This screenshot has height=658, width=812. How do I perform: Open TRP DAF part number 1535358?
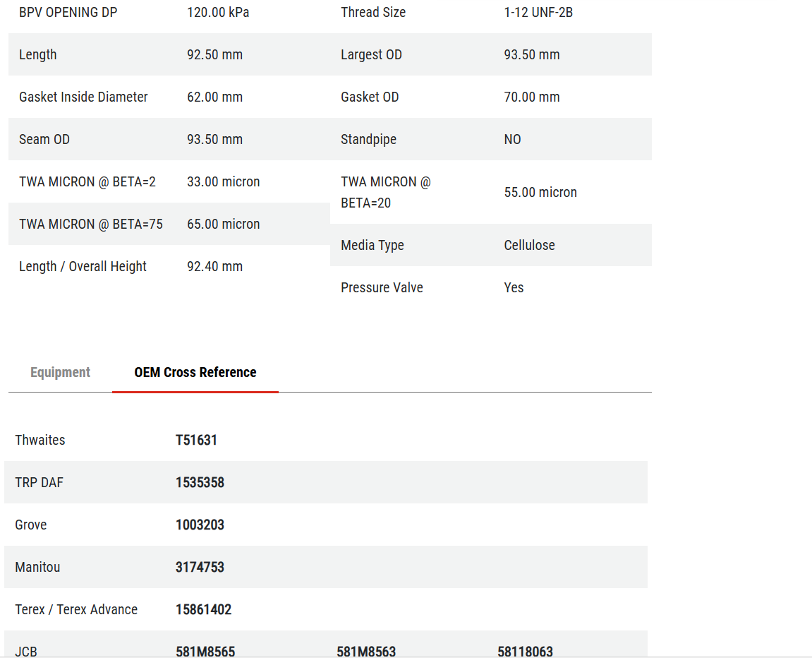[x=200, y=482]
